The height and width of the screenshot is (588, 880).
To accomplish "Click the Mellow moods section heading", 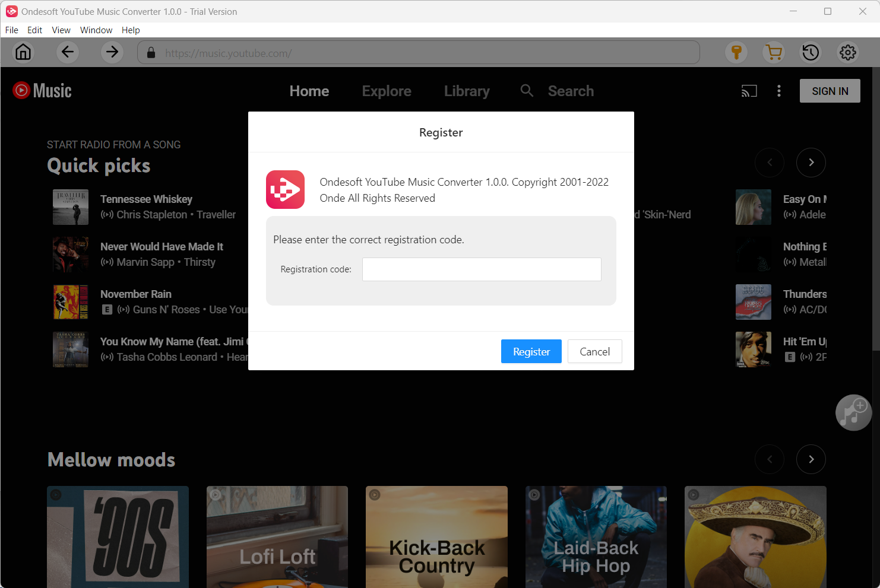I will click(112, 460).
